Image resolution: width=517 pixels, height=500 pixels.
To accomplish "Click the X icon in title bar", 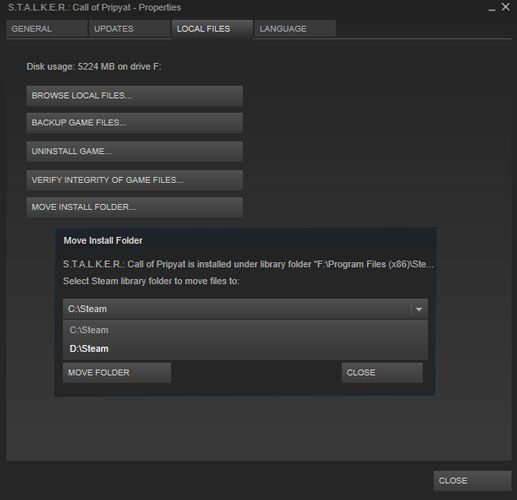I will [x=505, y=7].
